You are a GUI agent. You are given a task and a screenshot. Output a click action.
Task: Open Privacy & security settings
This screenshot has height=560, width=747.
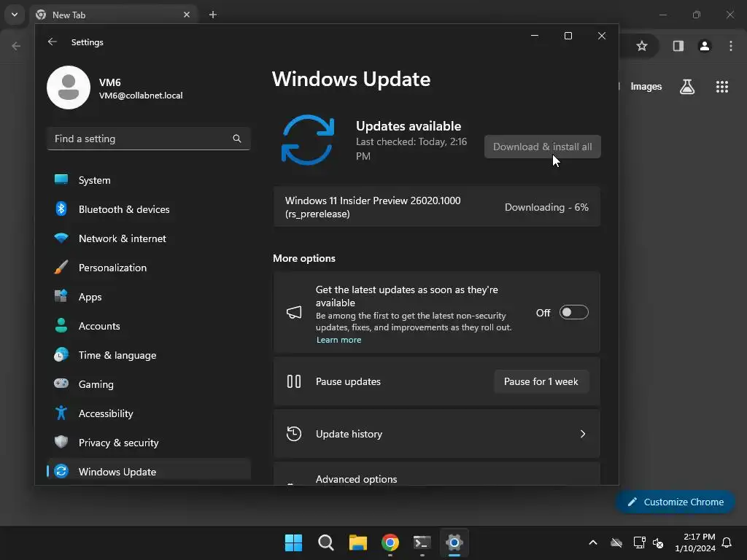[149, 443]
